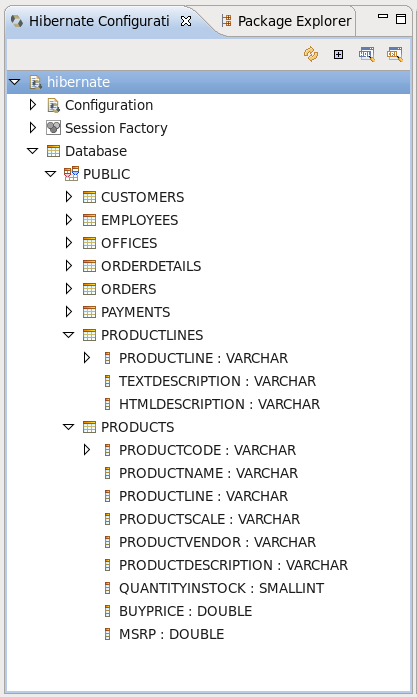417x697 pixels.
Task: Click the MSRP column icon
Action: pos(107,634)
